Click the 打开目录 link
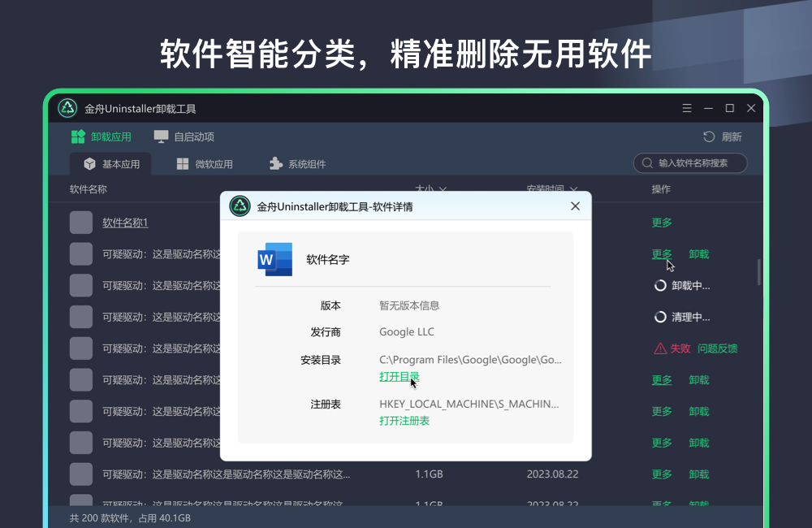This screenshot has width=812, height=528. coord(399,376)
